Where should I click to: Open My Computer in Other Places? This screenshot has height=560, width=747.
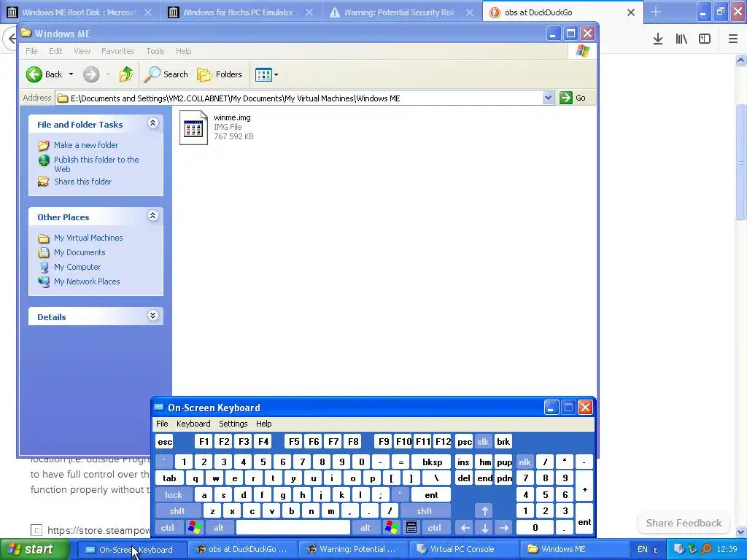(77, 267)
